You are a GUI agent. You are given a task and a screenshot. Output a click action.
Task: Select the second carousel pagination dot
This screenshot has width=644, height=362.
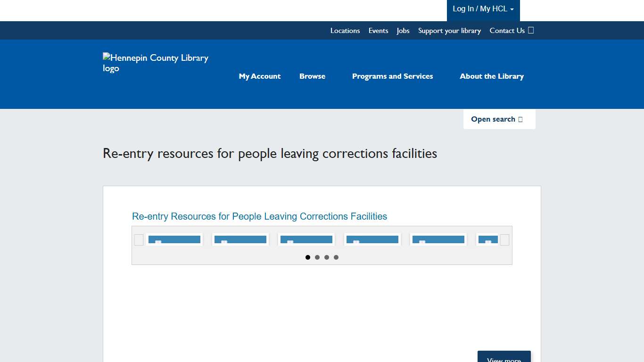click(317, 257)
